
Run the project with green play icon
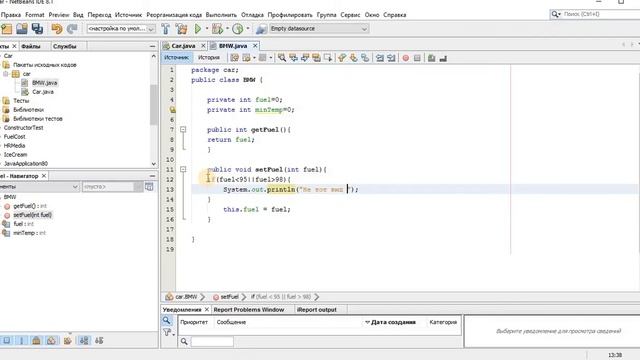click(x=198, y=29)
